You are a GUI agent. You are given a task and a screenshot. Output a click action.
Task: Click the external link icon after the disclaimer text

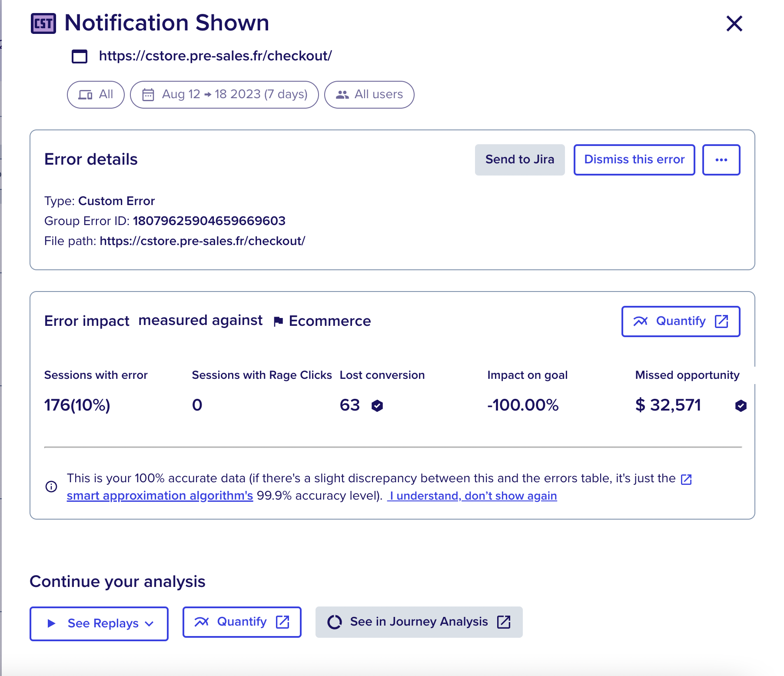[686, 479]
